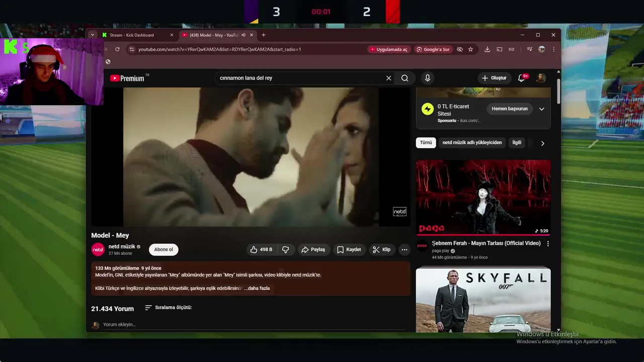This screenshot has height=362, width=644.
Task: Click the Yorum ekleyin comment field
Action: 254,325
